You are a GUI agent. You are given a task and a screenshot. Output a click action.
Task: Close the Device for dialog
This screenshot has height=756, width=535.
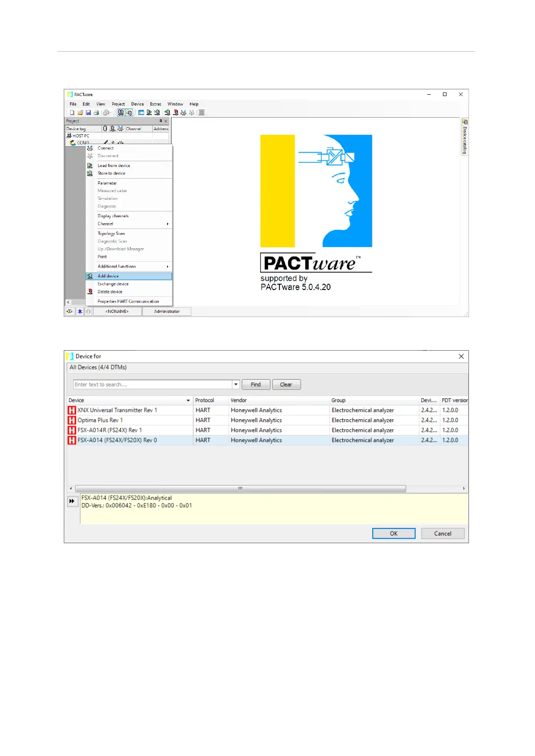pos(461,356)
